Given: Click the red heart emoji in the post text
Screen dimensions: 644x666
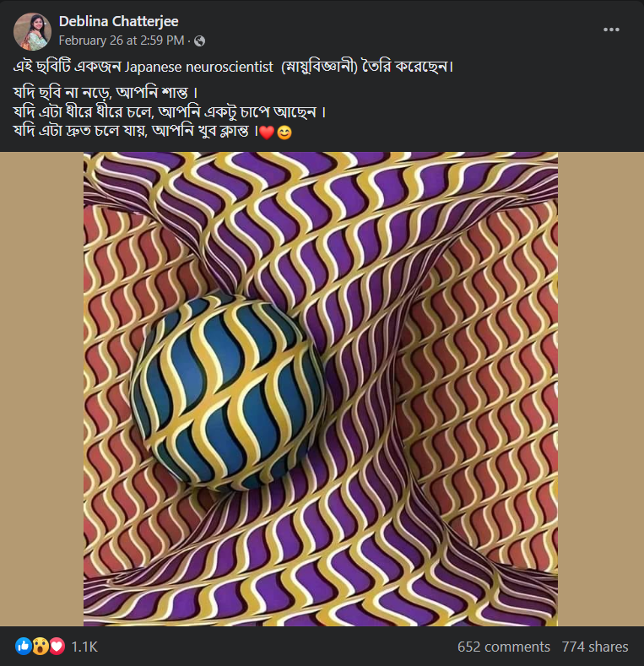Looking at the screenshot, I should [x=267, y=133].
